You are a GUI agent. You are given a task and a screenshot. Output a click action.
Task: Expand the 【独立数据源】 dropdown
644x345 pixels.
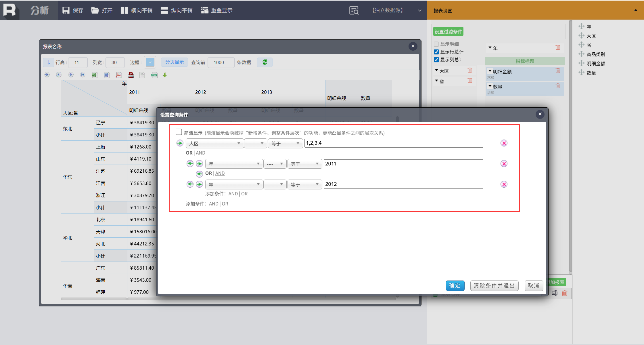click(420, 10)
